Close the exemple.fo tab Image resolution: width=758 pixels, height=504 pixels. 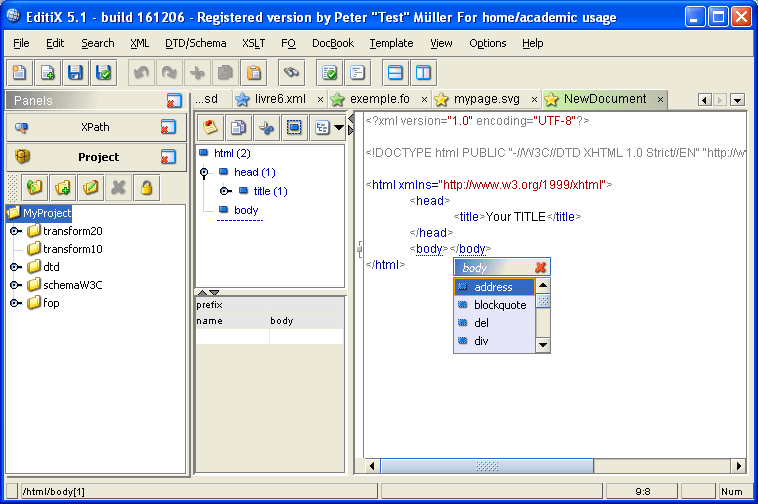[424, 100]
